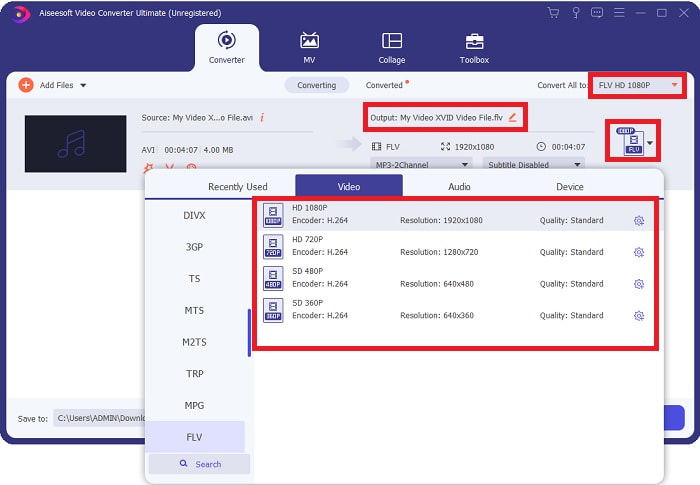The image size is (700, 485).
Task: Open the feedback chat icon
Action: [597, 13]
